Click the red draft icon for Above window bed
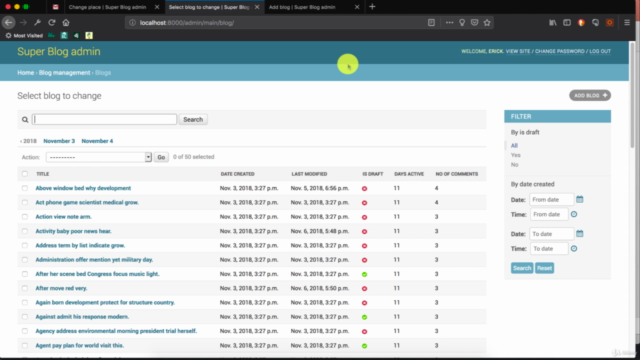This screenshot has width=640, height=360. click(x=364, y=189)
